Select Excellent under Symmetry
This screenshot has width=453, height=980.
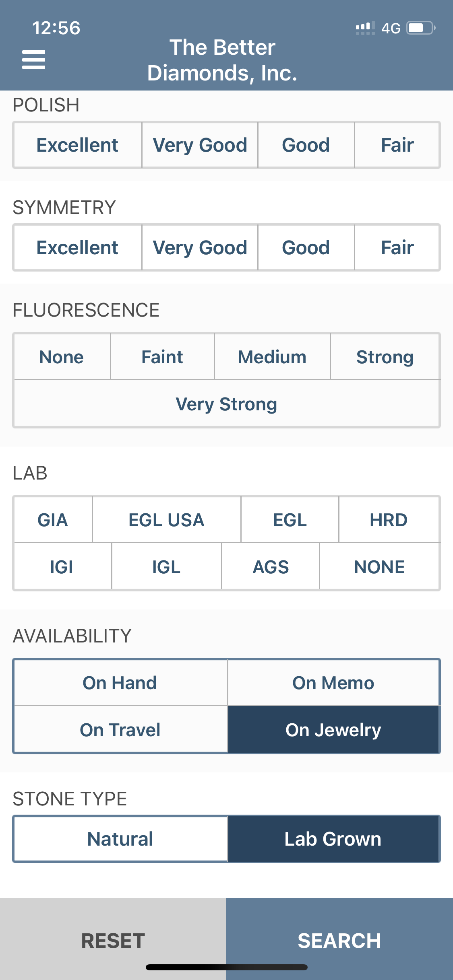[78, 247]
